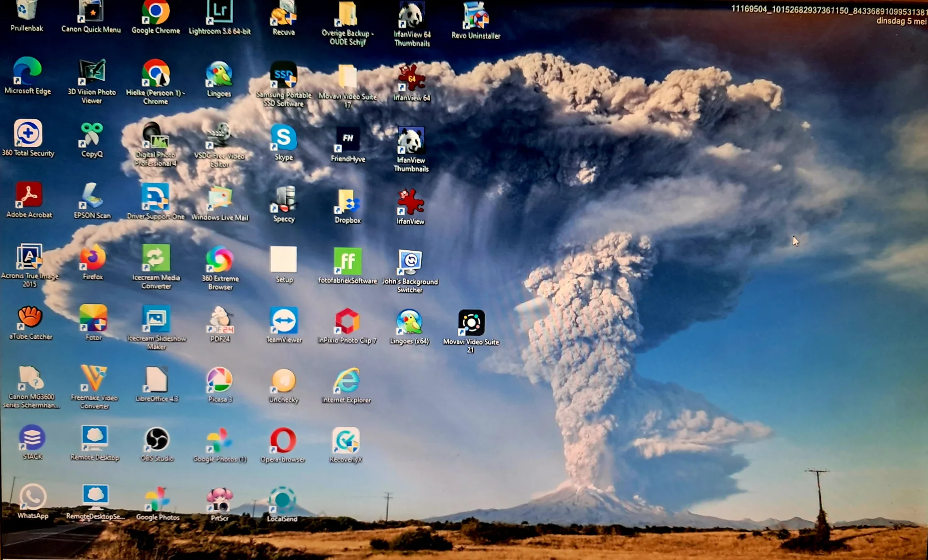Click the Remote Desktop icon
Viewport: 928px width, 560px height.
click(95, 439)
